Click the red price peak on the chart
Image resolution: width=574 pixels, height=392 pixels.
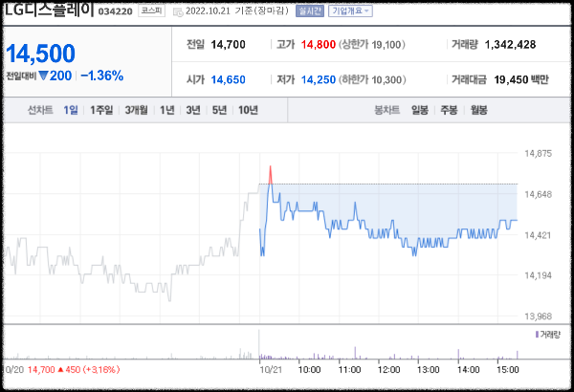pyautogui.click(x=271, y=174)
